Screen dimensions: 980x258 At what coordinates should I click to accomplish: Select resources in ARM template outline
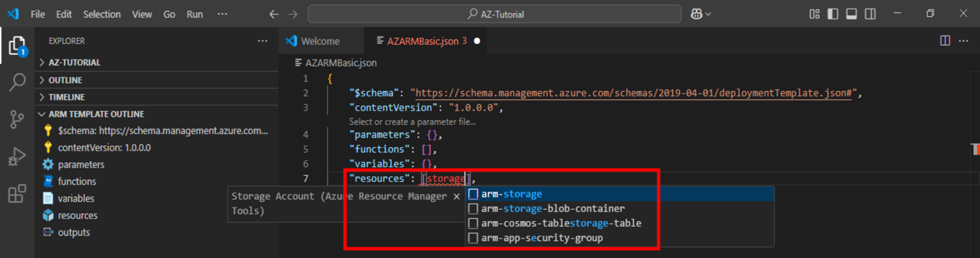point(156,215)
